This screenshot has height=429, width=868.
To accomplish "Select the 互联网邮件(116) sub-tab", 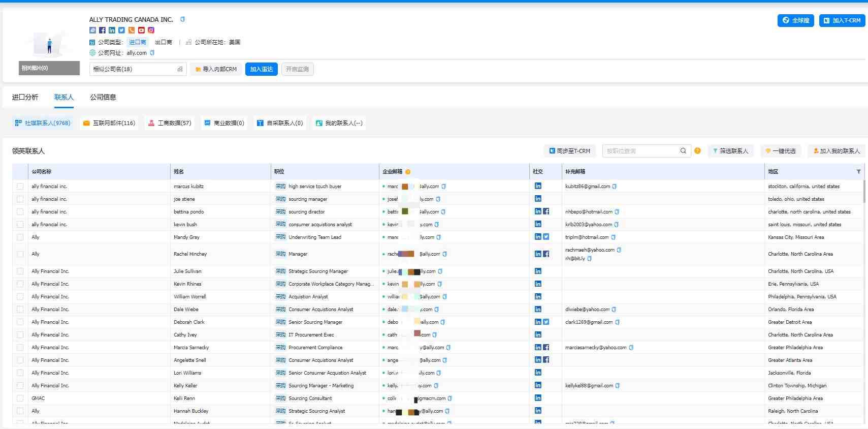I will click(109, 123).
